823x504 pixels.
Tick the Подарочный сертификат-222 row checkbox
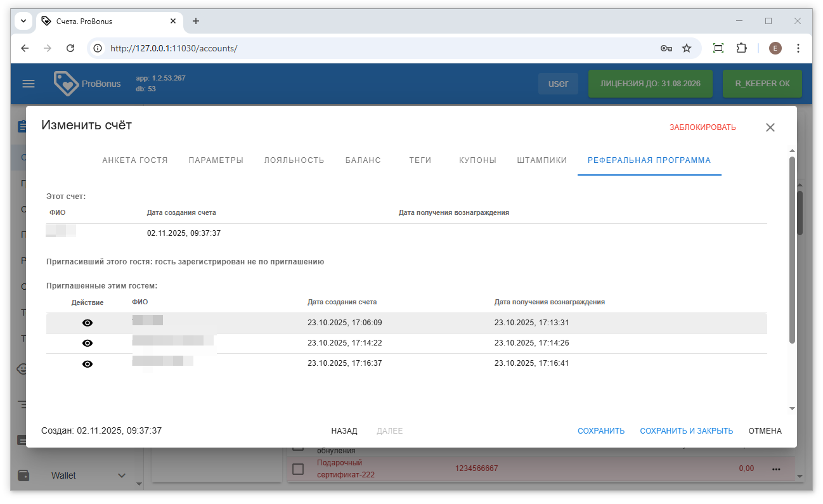(298, 469)
